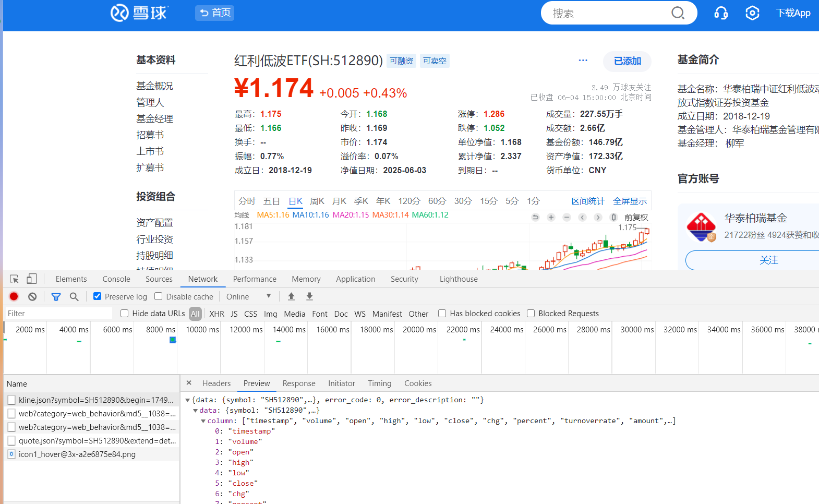The image size is (819, 504).
Task: Open 基金经理 sidebar link
Action: pyautogui.click(x=154, y=119)
